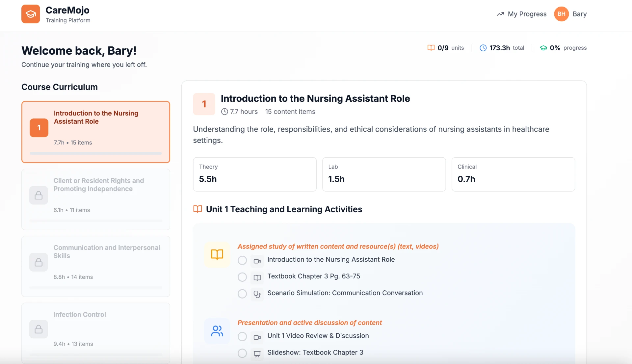Click book icon beside Unit 1 Teaching heading
This screenshot has width=632, height=364.
click(x=197, y=209)
